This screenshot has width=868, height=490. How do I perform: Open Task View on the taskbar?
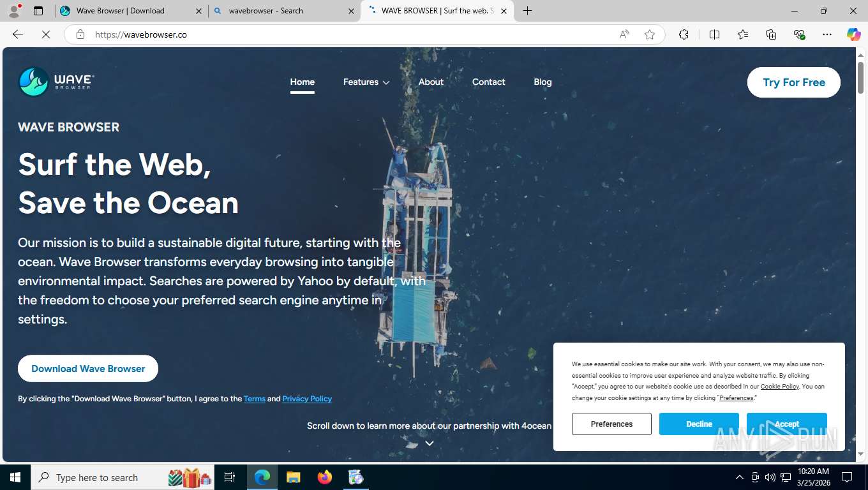pyautogui.click(x=230, y=477)
